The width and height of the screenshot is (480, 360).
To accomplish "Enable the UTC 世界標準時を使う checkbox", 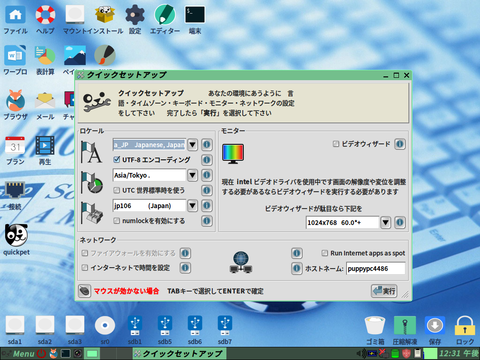I will pos(116,190).
